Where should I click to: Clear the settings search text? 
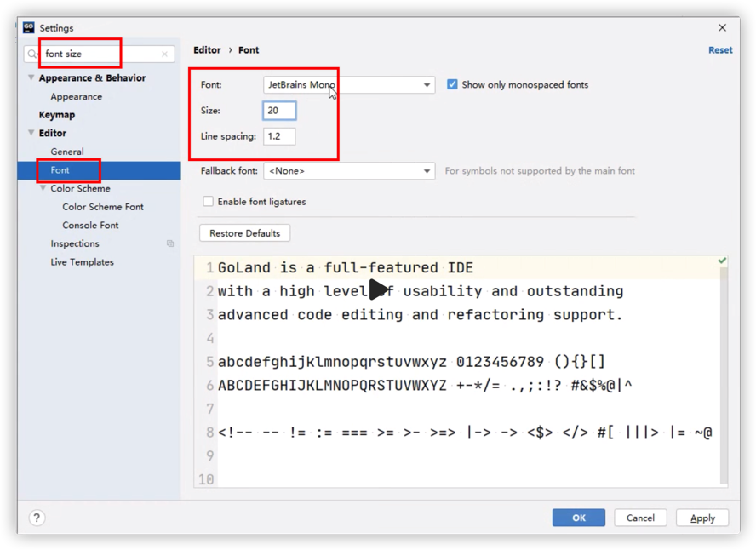click(165, 54)
